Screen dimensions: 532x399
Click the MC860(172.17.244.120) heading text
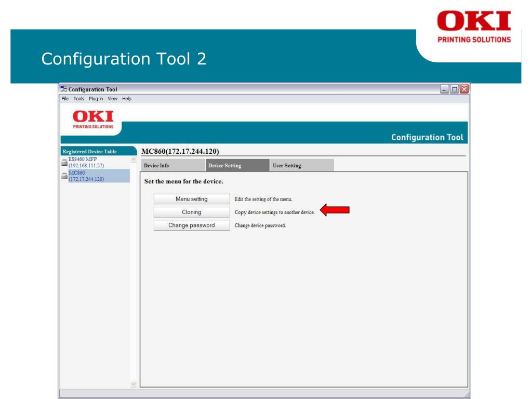pos(180,151)
